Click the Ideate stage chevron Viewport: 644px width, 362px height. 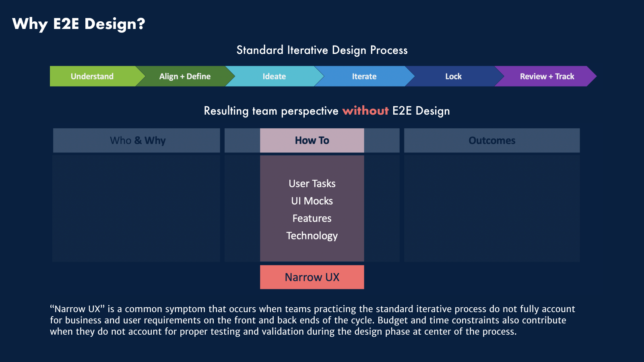coord(274,76)
